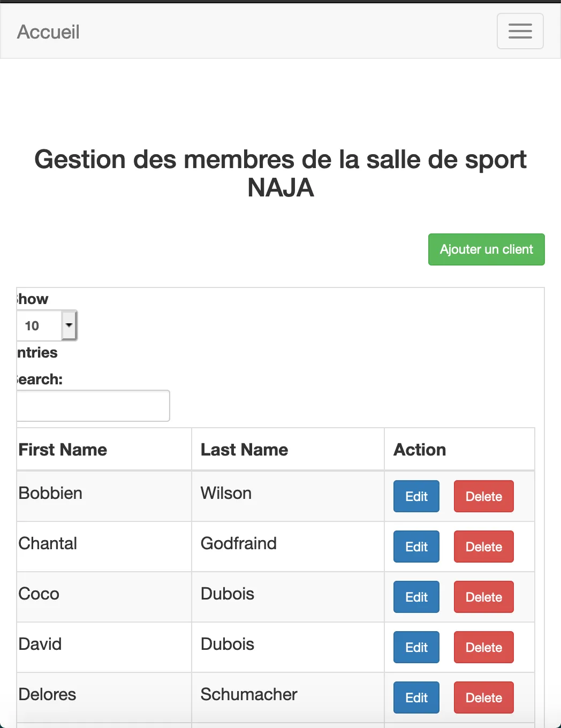The image size is (561, 728).
Task: Edit the David Dubois member
Action: click(x=416, y=647)
